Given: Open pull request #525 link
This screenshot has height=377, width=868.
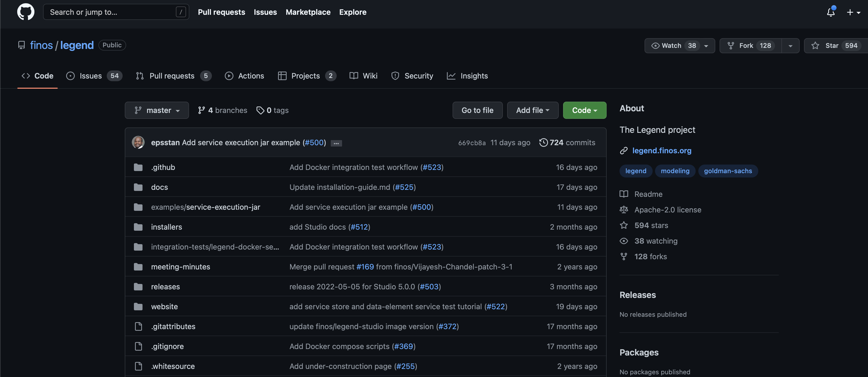Looking at the screenshot, I should pyautogui.click(x=404, y=187).
